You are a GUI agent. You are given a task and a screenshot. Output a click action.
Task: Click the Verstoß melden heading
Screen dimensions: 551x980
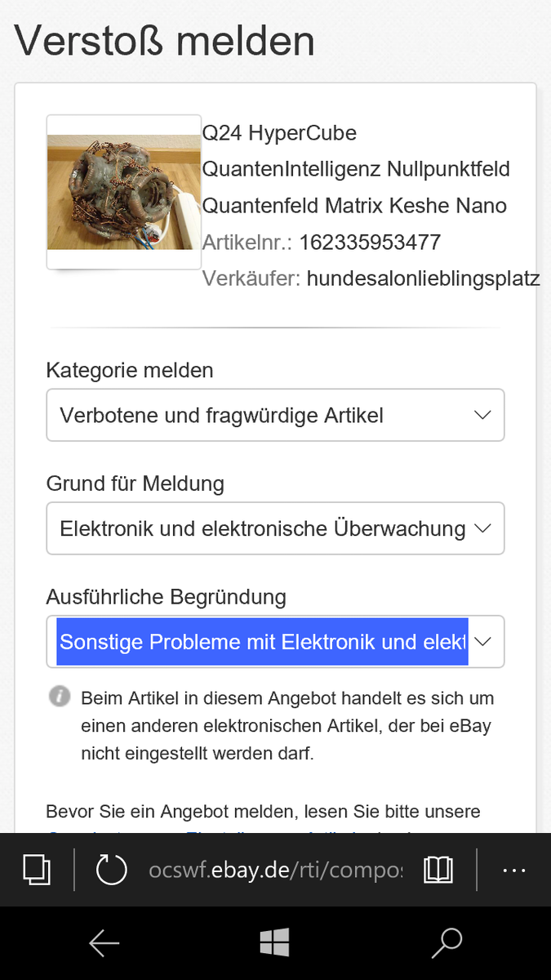pos(164,40)
